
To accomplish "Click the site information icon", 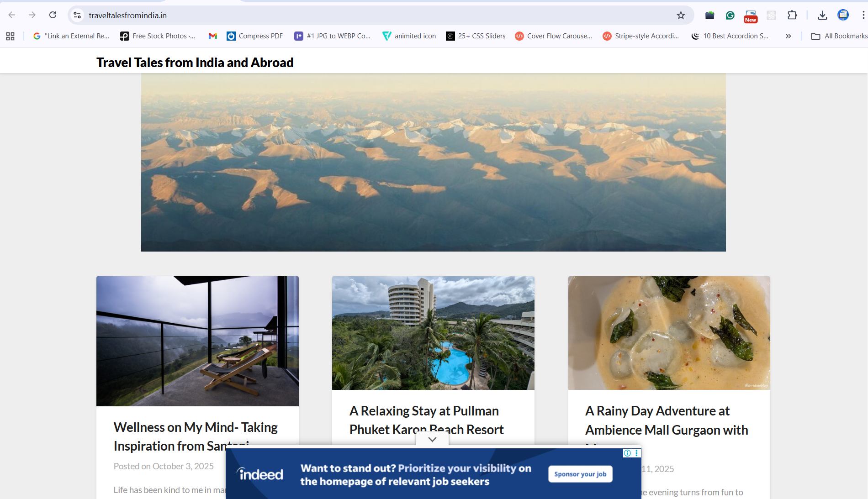I will pyautogui.click(x=77, y=15).
